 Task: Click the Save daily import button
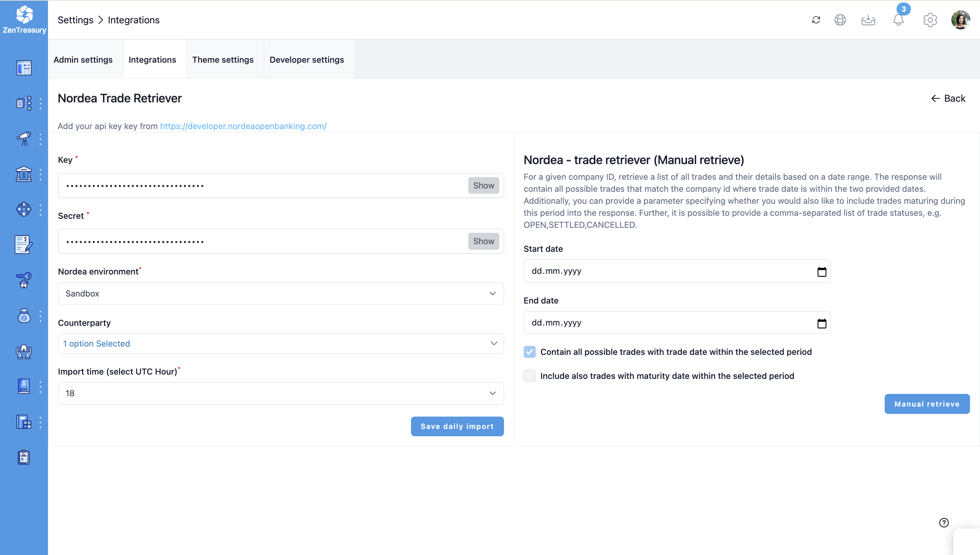[457, 426]
